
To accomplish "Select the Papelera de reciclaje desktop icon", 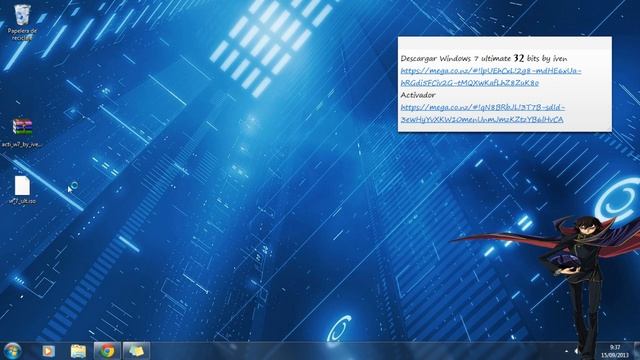I will [22, 22].
